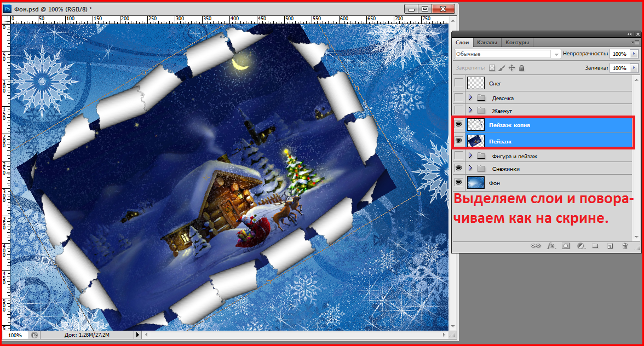Open the status bar info arrow menu
The image size is (644, 346).
[137, 335]
